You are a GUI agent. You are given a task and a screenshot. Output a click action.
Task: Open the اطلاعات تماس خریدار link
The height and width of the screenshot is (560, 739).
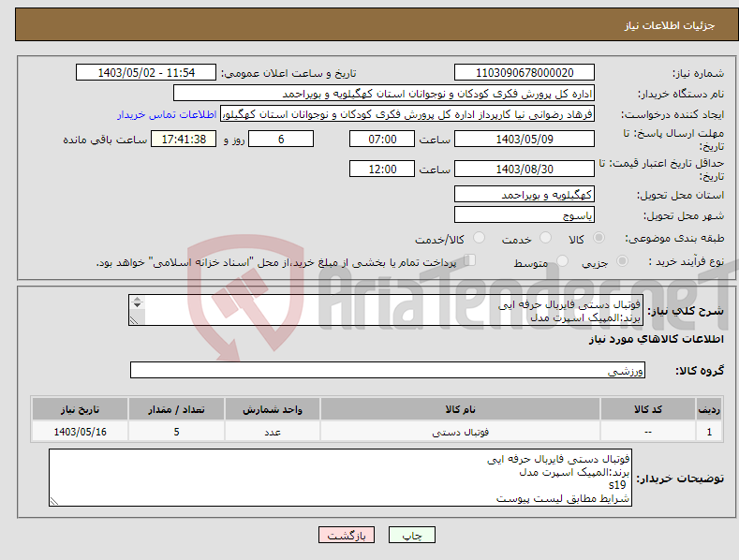click(167, 114)
